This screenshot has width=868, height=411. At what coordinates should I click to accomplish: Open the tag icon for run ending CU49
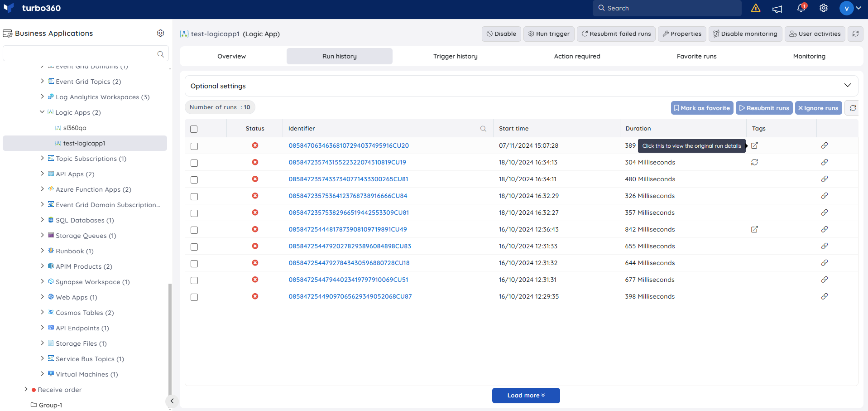coord(754,229)
